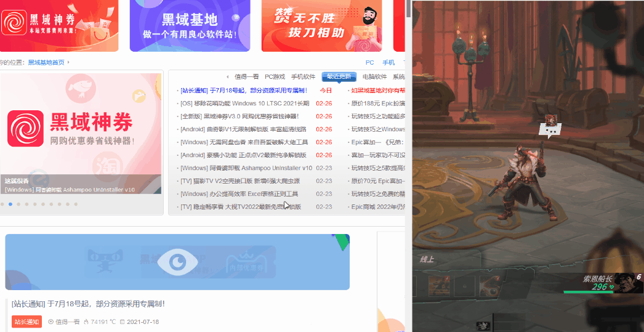Screen dimensions: 644x332
Task: Open 玩转技巧之免费的 article
Action: click(x=378, y=194)
